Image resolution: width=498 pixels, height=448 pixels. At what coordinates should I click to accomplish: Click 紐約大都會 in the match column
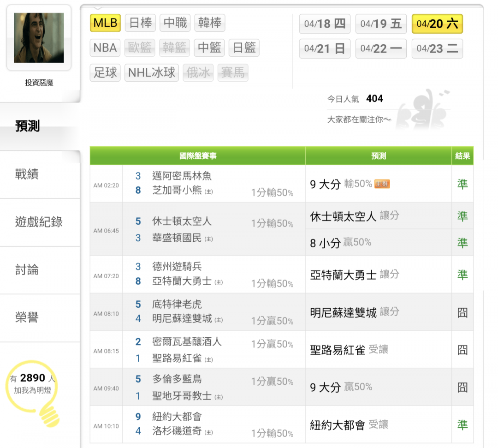click(x=177, y=417)
